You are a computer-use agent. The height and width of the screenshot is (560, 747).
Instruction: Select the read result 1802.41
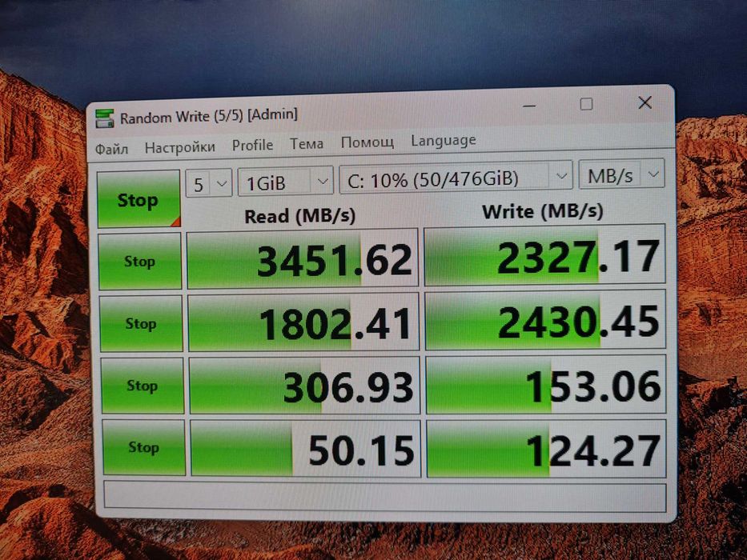[x=303, y=322]
